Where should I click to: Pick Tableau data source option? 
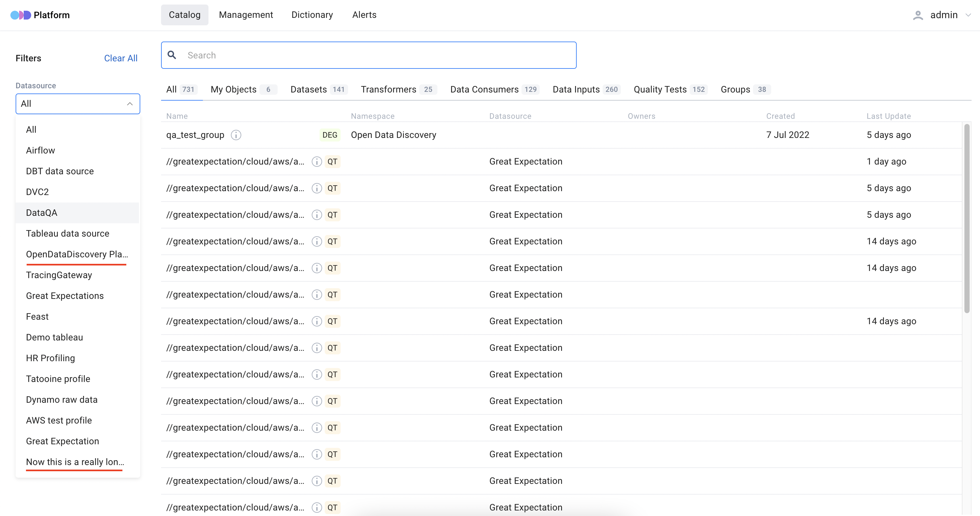(67, 233)
